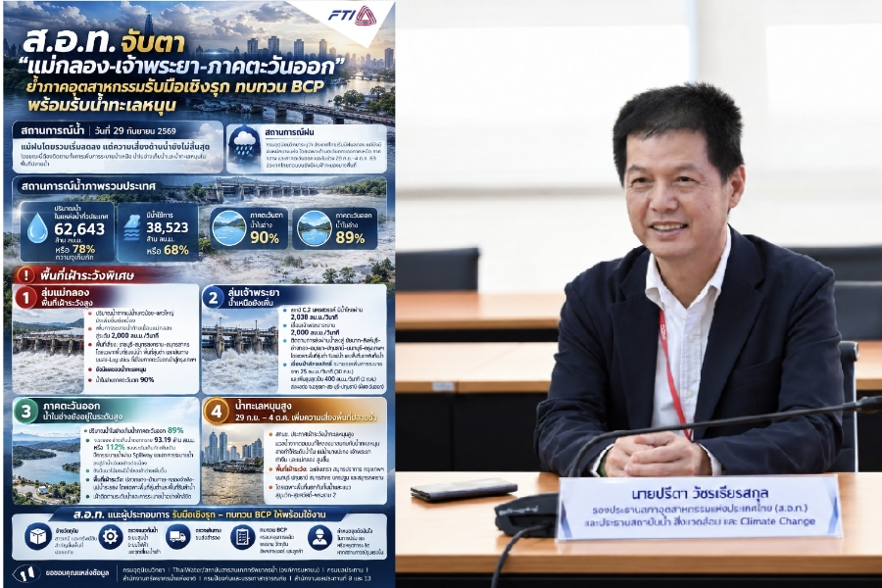Click the "ลุ่มเจ้าพระยา" section title
Viewport: 882px width, 588px height.
point(253,292)
